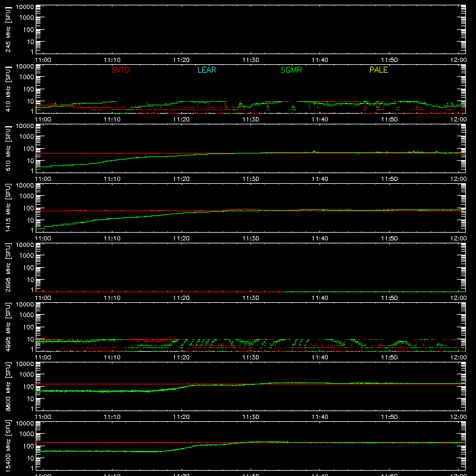Click the cyan LEAR station legend label
Viewport: 476px width, 476px height.
click(206, 70)
